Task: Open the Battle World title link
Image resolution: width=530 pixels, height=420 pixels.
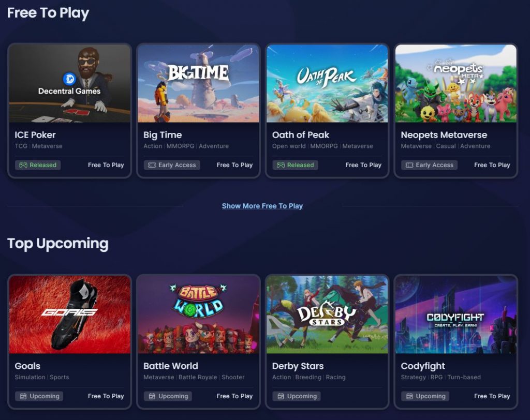Action: coord(171,366)
